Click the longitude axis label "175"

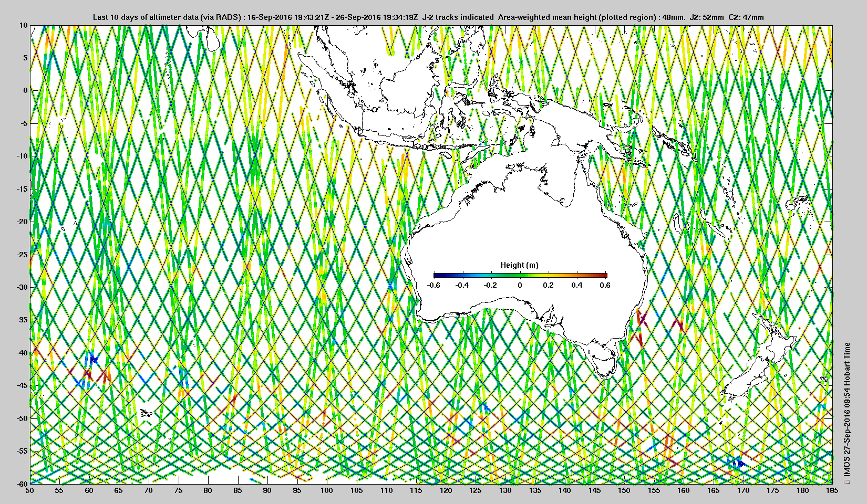[773, 490]
